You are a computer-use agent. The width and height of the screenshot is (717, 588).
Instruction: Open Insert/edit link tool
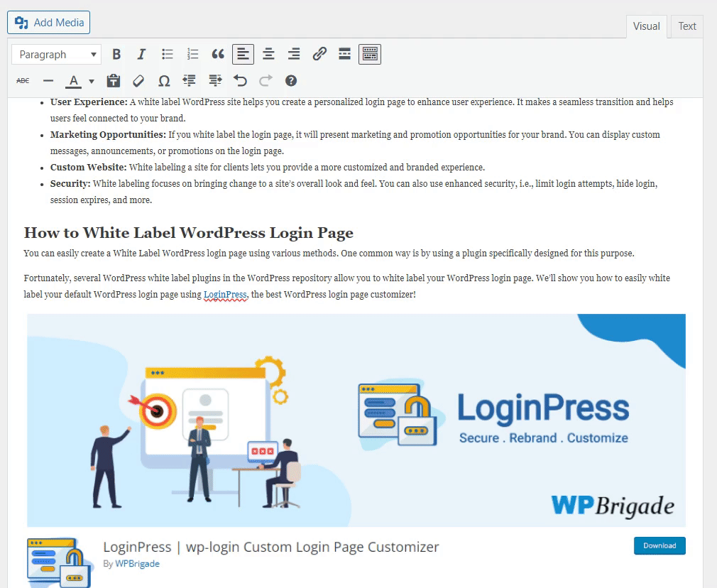pos(319,55)
